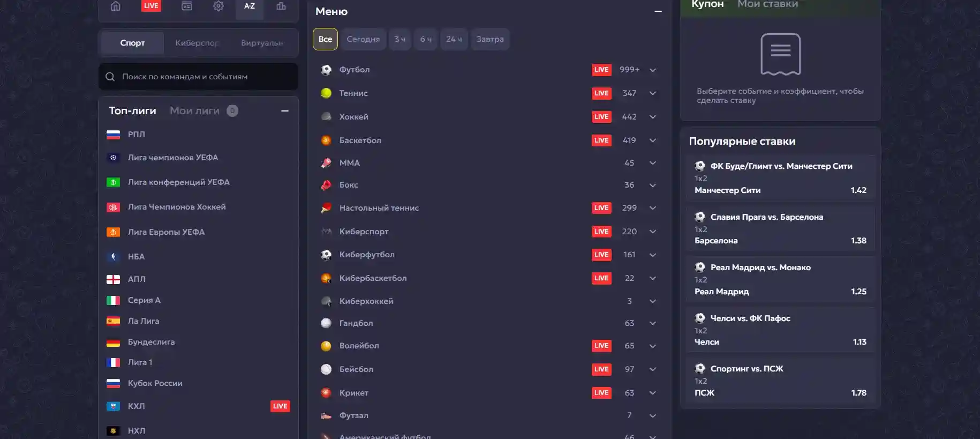
Task: Collapse the Меню section
Action: 658,11
